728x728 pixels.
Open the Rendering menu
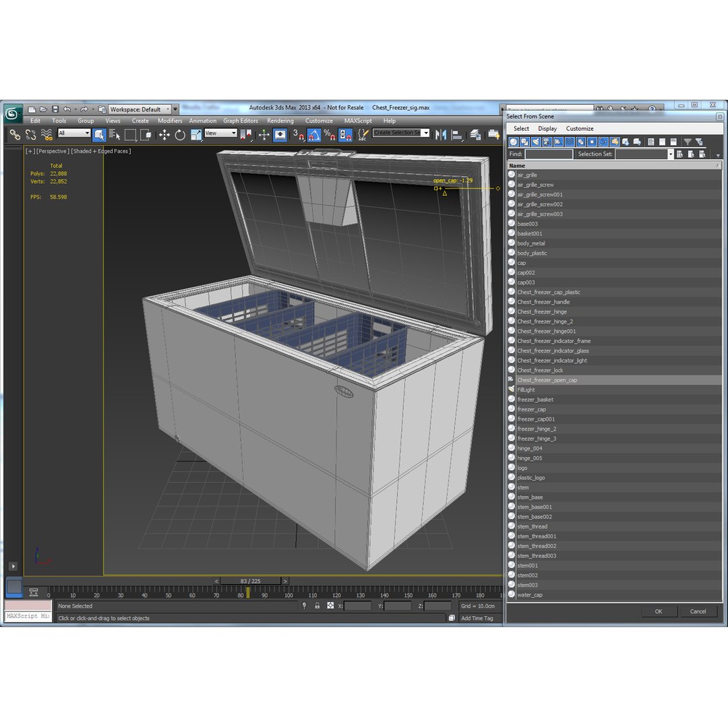pyautogui.click(x=280, y=121)
